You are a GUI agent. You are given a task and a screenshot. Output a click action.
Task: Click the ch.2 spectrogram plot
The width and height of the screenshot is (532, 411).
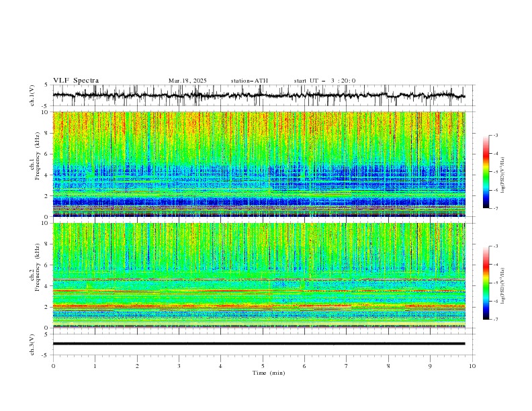[259, 275]
